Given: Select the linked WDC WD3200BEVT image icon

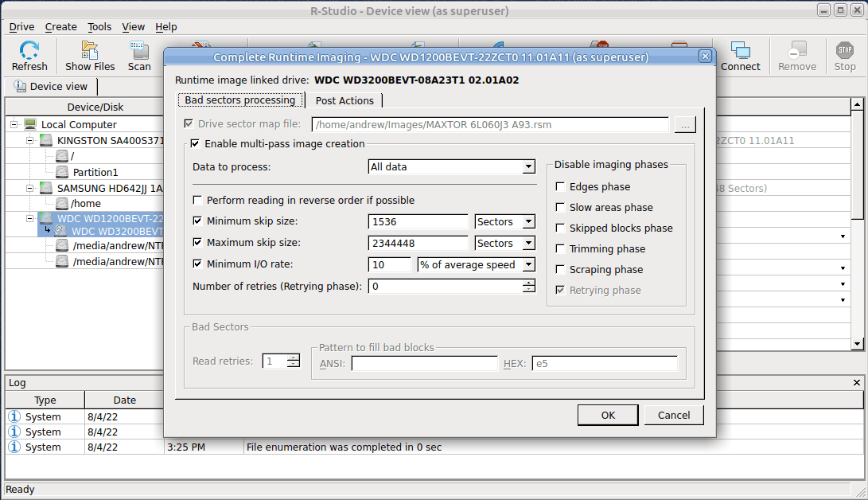Looking at the screenshot, I should pyautogui.click(x=61, y=231).
